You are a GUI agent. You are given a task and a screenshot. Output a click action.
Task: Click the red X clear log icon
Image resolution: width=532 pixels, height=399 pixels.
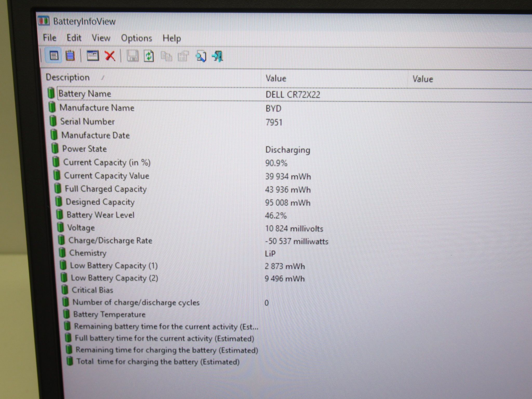tap(110, 56)
